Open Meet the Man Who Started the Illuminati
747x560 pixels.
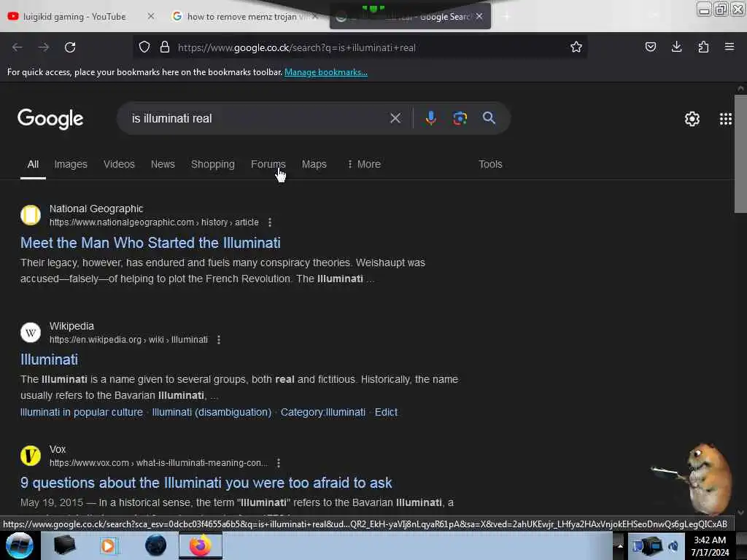pos(150,243)
